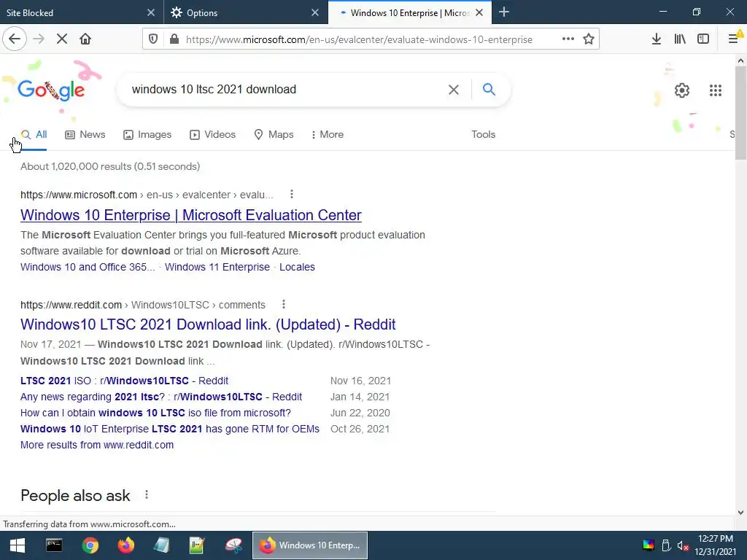Open Any news regarding 2021 ltsc link

[x=161, y=397]
